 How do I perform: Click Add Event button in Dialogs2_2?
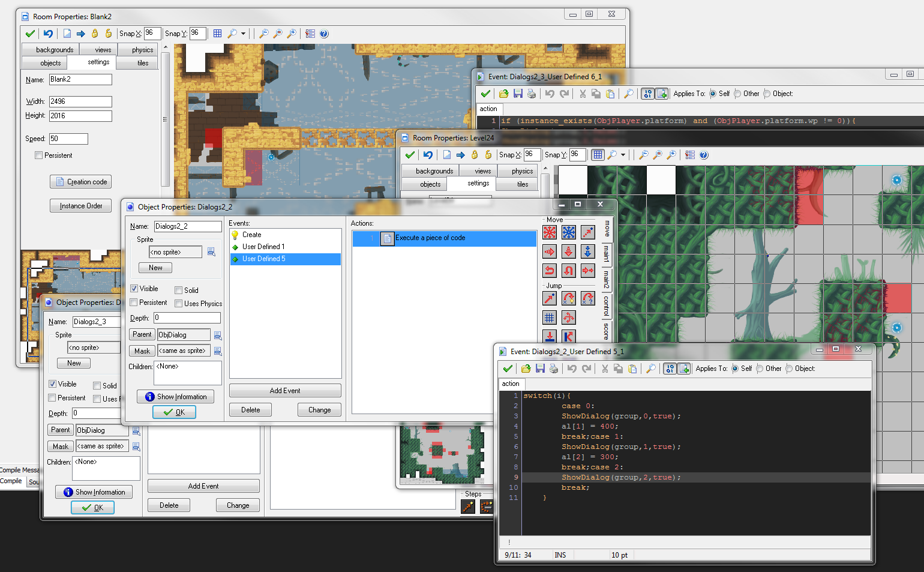(285, 391)
